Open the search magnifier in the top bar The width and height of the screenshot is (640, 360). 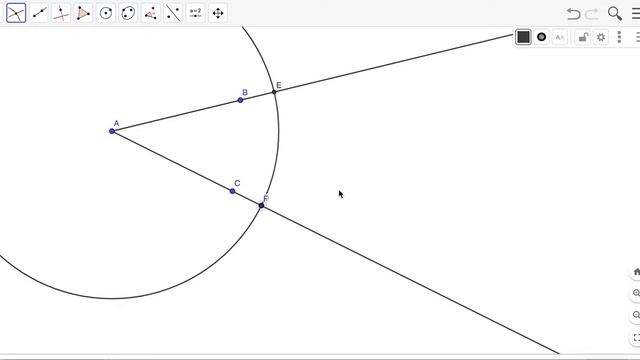[x=615, y=13]
